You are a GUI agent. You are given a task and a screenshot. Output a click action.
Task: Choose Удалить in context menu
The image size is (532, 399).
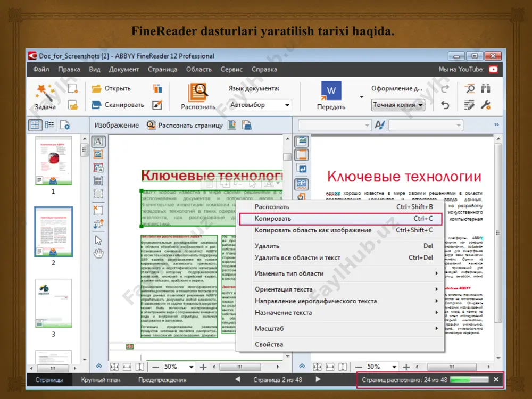[340, 246]
